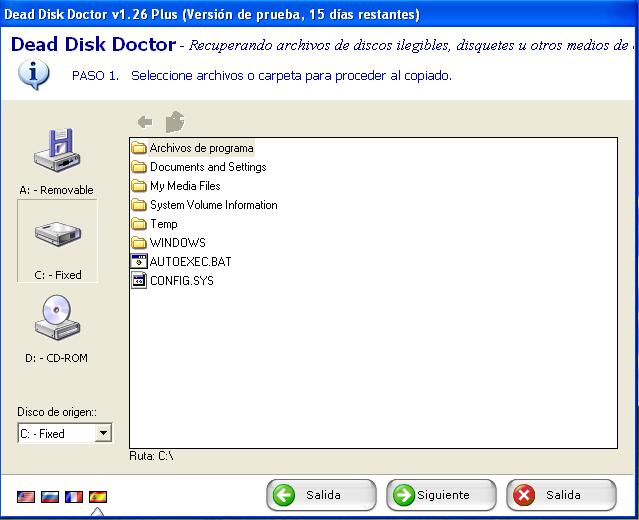This screenshot has width=639, height=520.
Task: Click the Salida button with green arrow
Action: point(321,495)
